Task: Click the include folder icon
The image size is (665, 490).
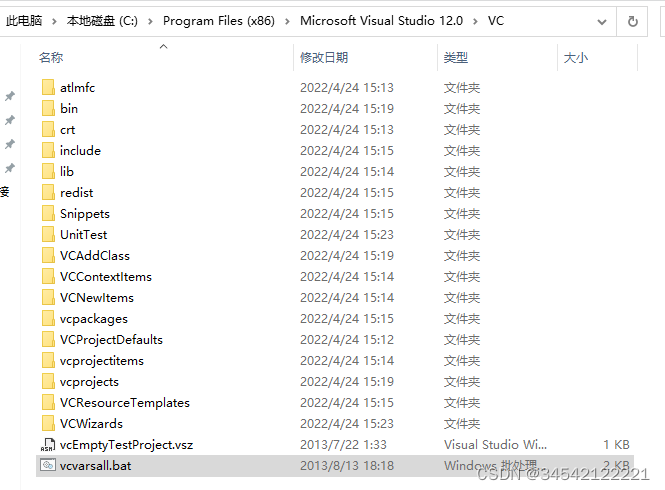Action: tap(48, 151)
